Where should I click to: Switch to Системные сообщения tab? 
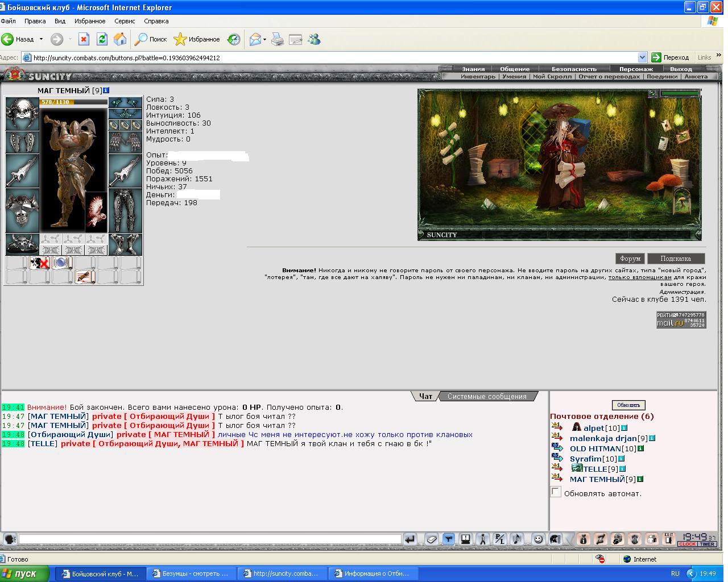487,396
